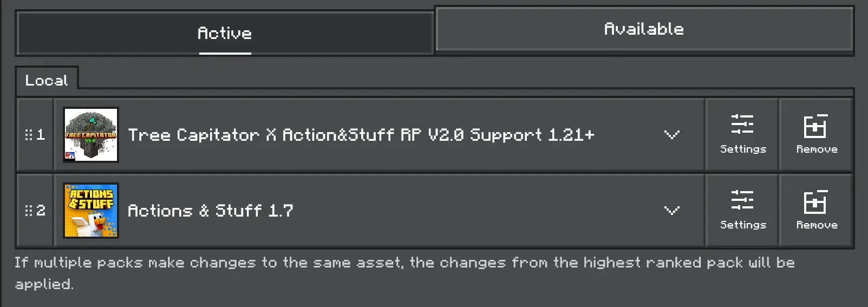Select the Tree Capitator X Action&Stuff pack title
Screen dimensions: 868x307
pos(361,135)
